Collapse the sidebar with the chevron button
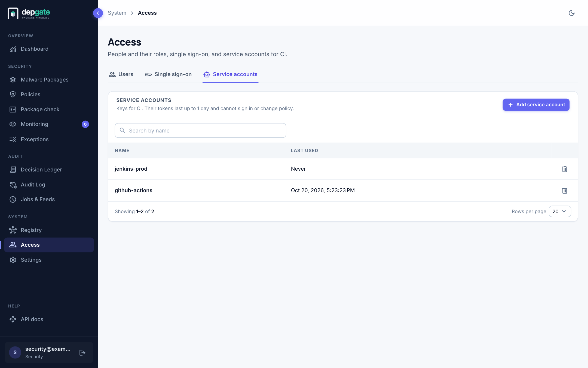The image size is (588, 368). click(98, 13)
